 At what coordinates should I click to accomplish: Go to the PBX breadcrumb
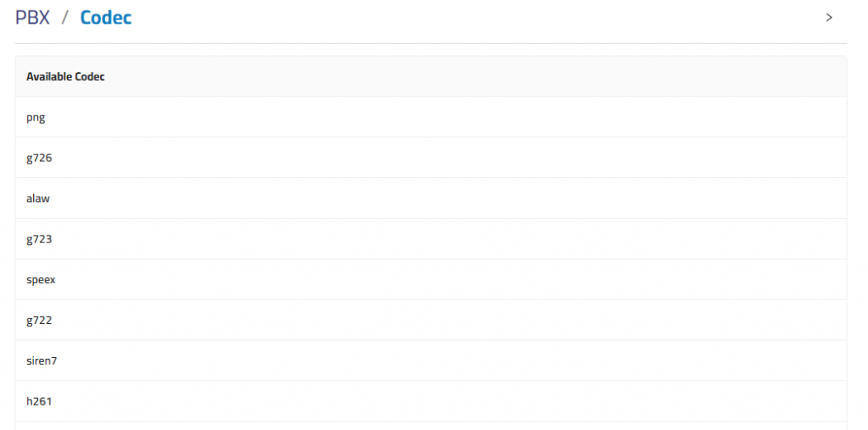(x=32, y=18)
